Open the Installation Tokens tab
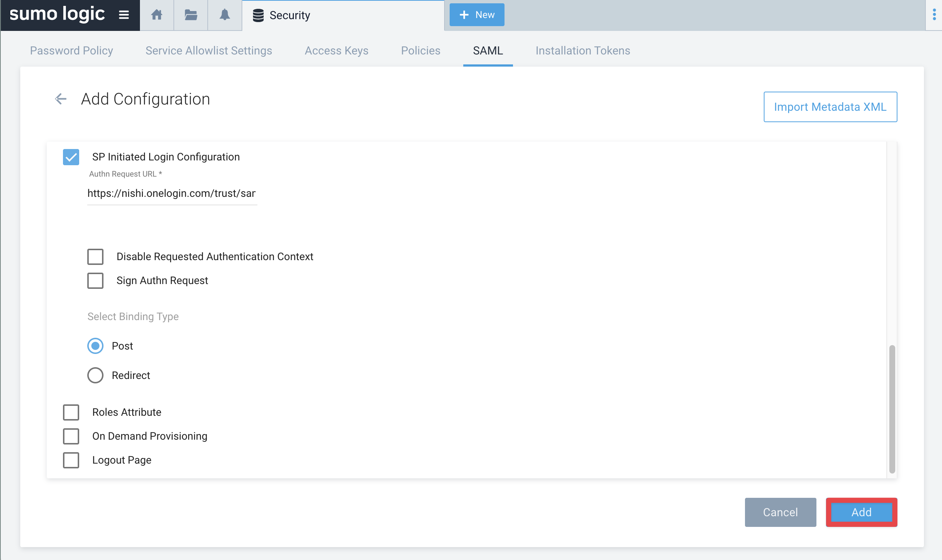This screenshot has width=942, height=560. [583, 50]
